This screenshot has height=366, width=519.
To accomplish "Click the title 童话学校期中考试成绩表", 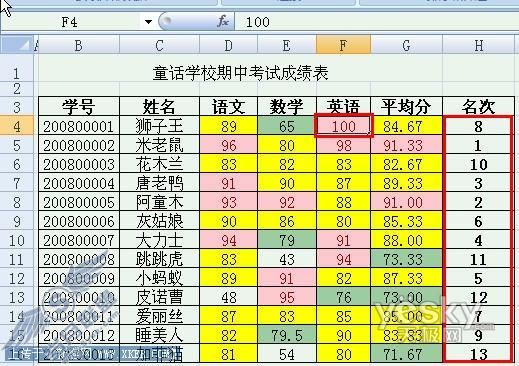I will (x=240, y=73).
